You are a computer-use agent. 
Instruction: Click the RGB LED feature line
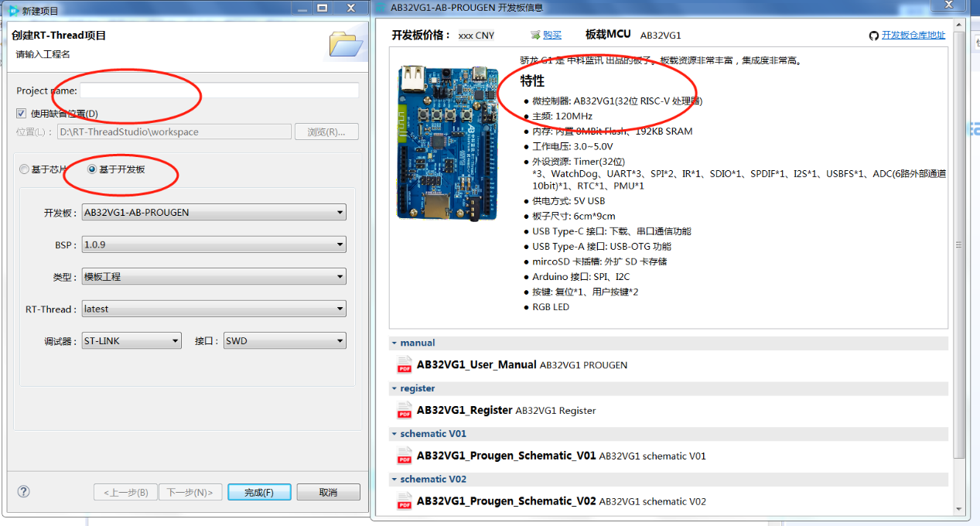click(x=551, y=307)
